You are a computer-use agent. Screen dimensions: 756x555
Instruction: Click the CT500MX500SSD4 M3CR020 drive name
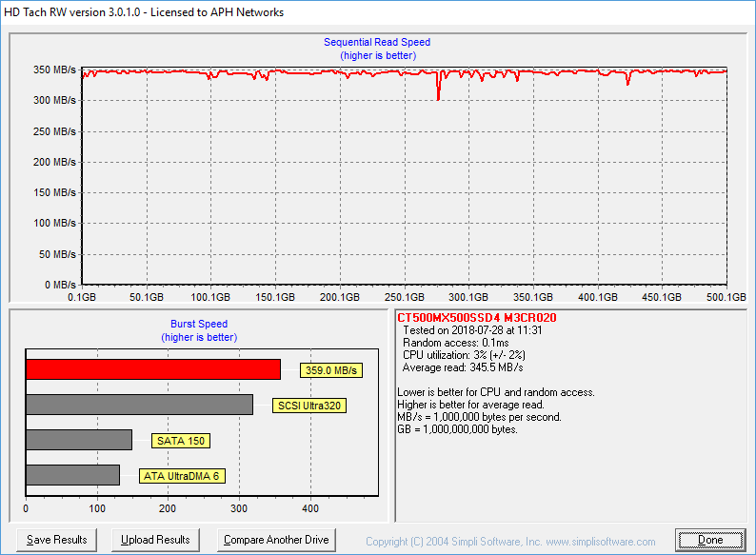[x=476, y=317]
